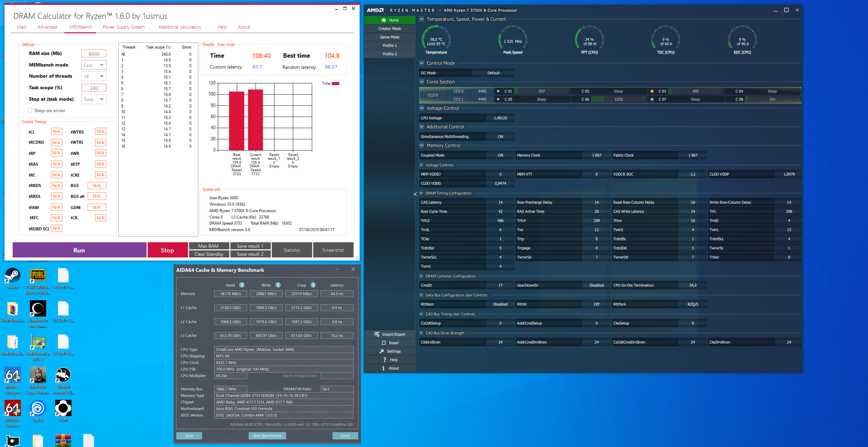868x447 pixels.
Task: Click the Write info icon in AIDA64
Action: (x=278, y=285)
